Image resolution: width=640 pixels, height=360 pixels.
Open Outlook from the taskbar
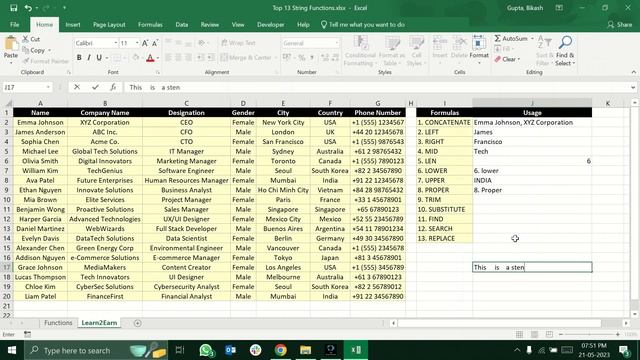(x=231, y=350)
